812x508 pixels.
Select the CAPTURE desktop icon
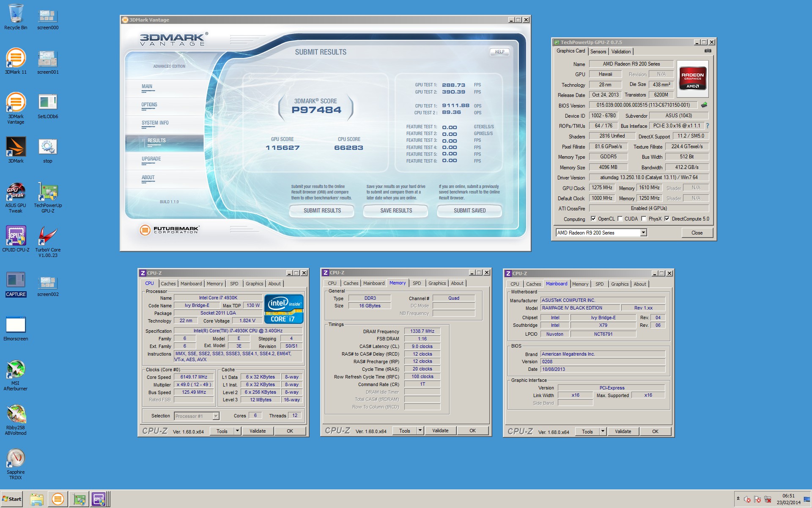(x=16, y=284)
